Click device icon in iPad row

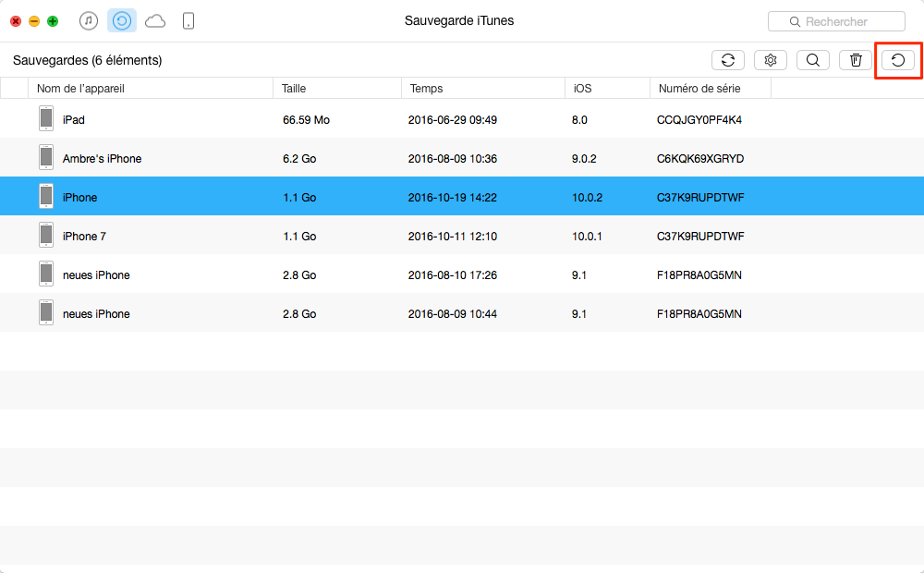tap(46, 118)
